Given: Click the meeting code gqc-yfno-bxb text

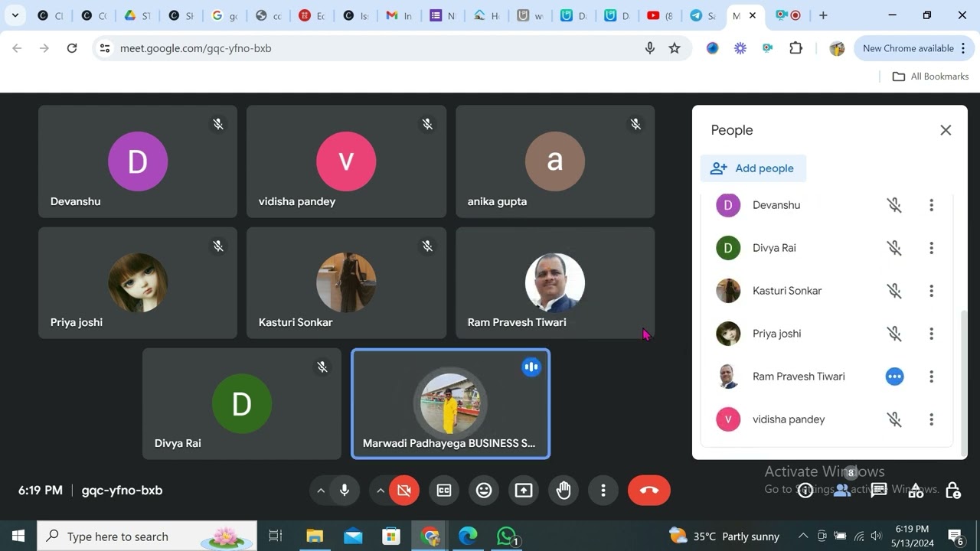Looking at the screenshot, I should pos(122,491).
